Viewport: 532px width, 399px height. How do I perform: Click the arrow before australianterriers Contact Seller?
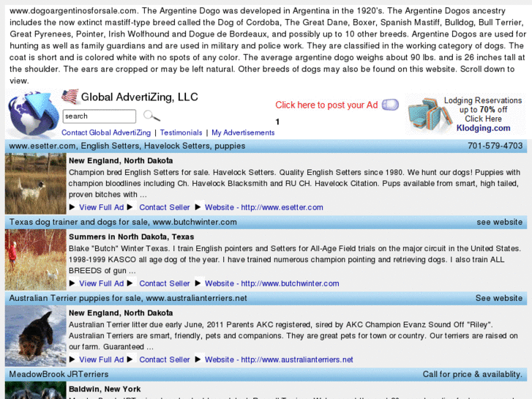tap(130, 359)
